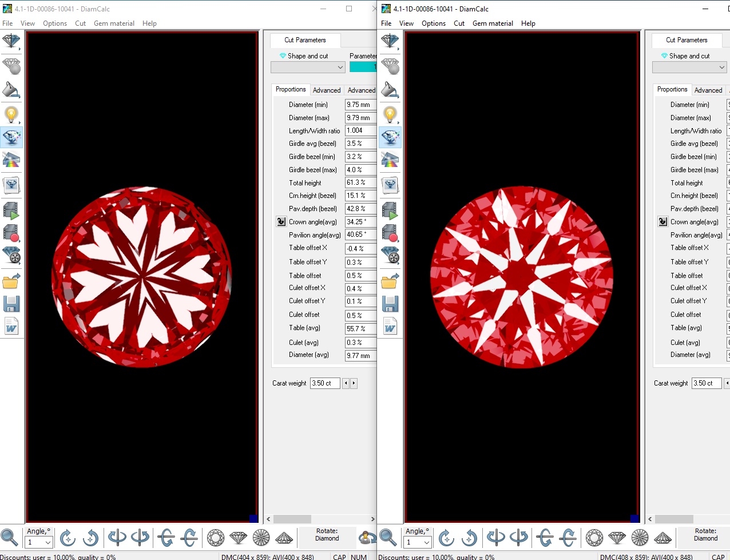Toggle Crown angle lock in left window
The width and height of the screenshot is (730, 560).
281,221
